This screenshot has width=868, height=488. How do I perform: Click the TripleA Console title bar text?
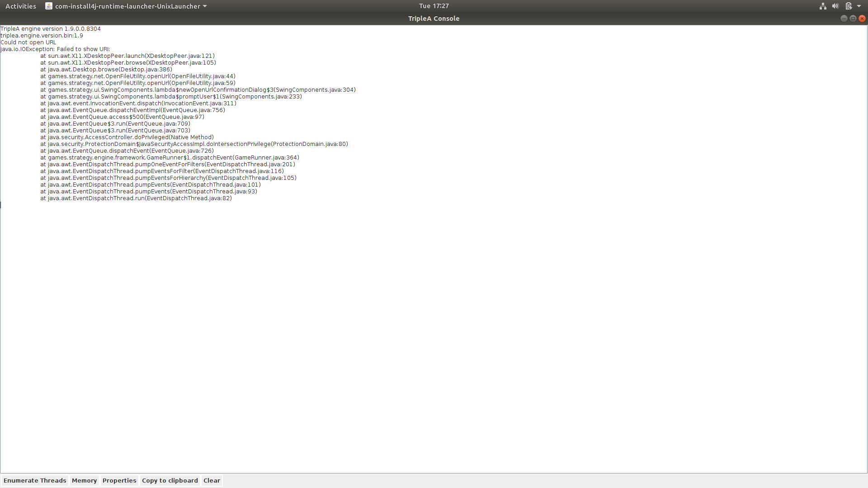pyautogui.click(x=434, y=19)
